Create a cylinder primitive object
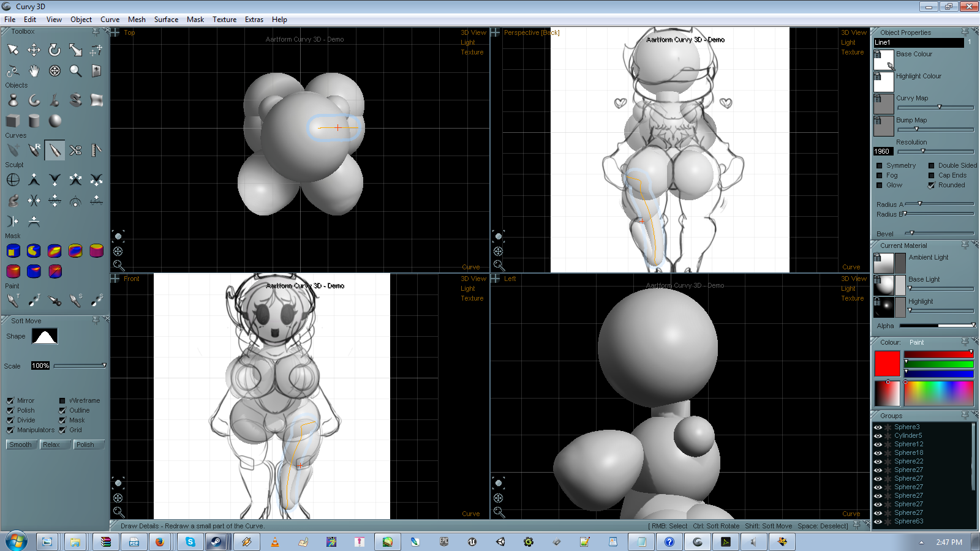Viewport: 980px width, 551px height. 34,121
